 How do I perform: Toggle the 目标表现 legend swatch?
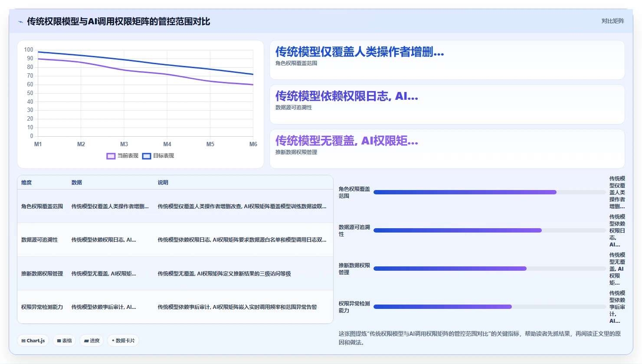[x=147, y=156]
